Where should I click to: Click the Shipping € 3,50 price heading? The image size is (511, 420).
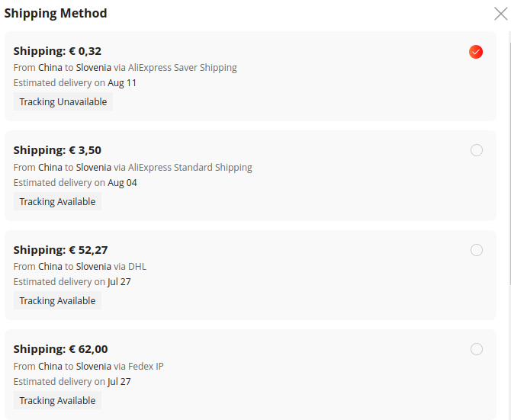click(57, 150)
